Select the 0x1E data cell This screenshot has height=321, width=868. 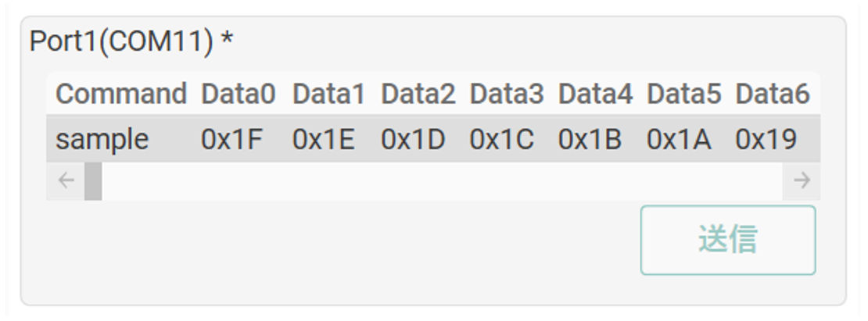click(x=323, y=139)
